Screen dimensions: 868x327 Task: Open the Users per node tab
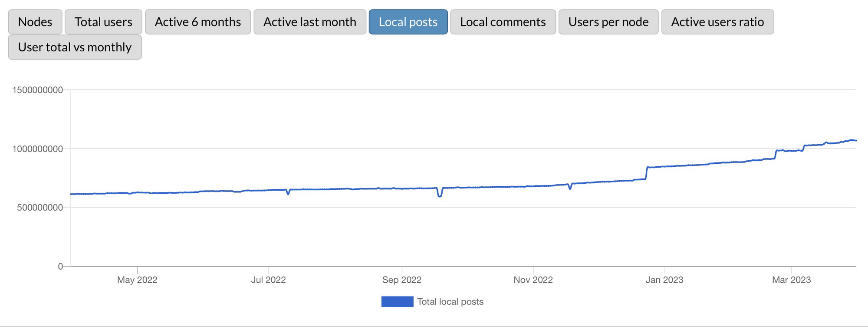tap(608, 22)
